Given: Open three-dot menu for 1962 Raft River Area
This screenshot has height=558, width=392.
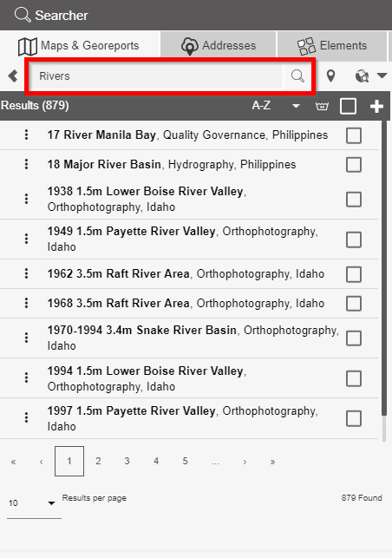Looking at the screenshot, I should coord(26,273).
